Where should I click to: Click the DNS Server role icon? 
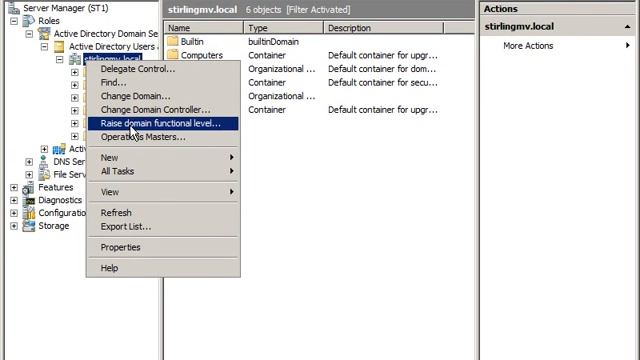(x=44, y=162)
